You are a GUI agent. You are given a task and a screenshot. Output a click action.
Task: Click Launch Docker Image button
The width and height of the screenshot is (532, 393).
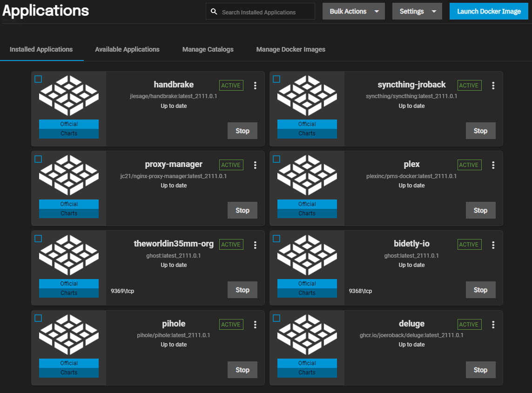tap(489, 11)
